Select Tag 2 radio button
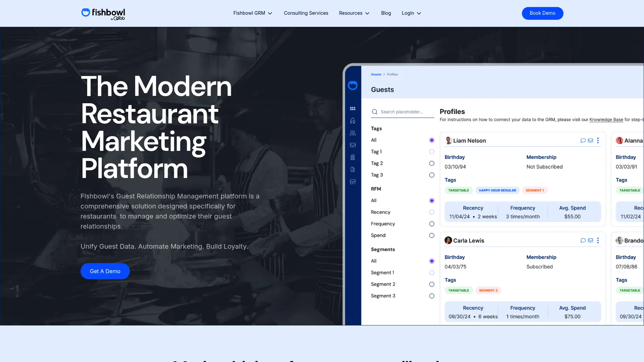 (x=432, y=164)
